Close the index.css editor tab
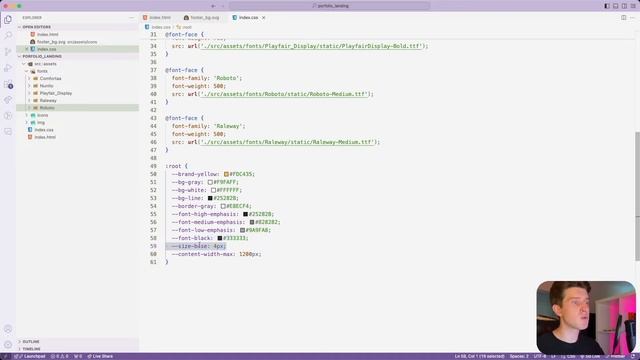640x360 pixels. [x=264, y=18]
